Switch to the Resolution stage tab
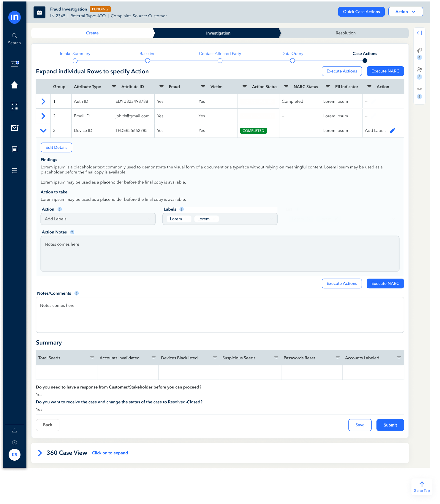This screenshot has width=440, height=504. click(345, 33)
